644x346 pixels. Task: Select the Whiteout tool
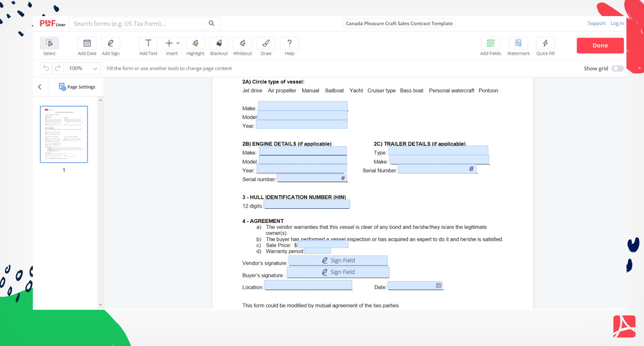coord(242,46)
